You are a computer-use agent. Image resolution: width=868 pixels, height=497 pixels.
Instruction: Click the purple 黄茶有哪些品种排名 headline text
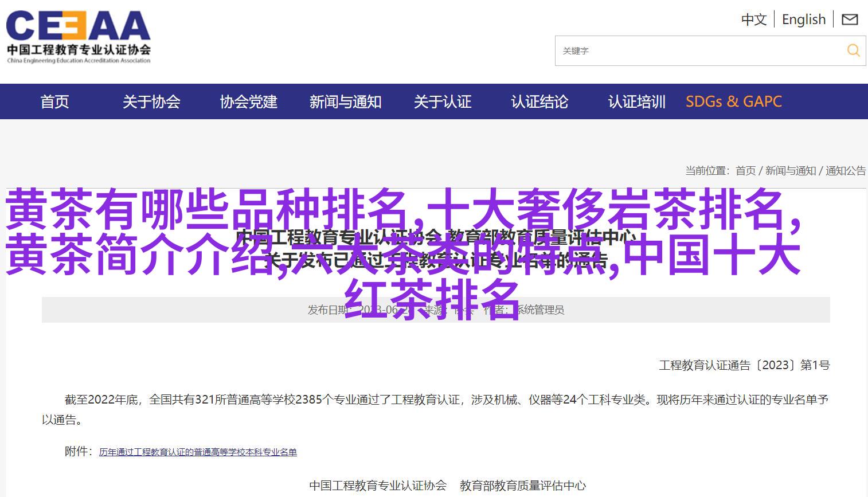pos(206,210)
